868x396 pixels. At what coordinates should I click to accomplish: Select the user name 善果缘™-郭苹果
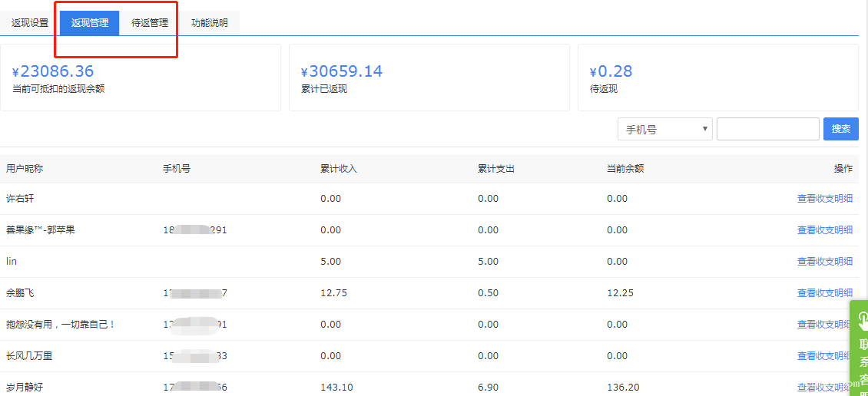pos(41,230)
